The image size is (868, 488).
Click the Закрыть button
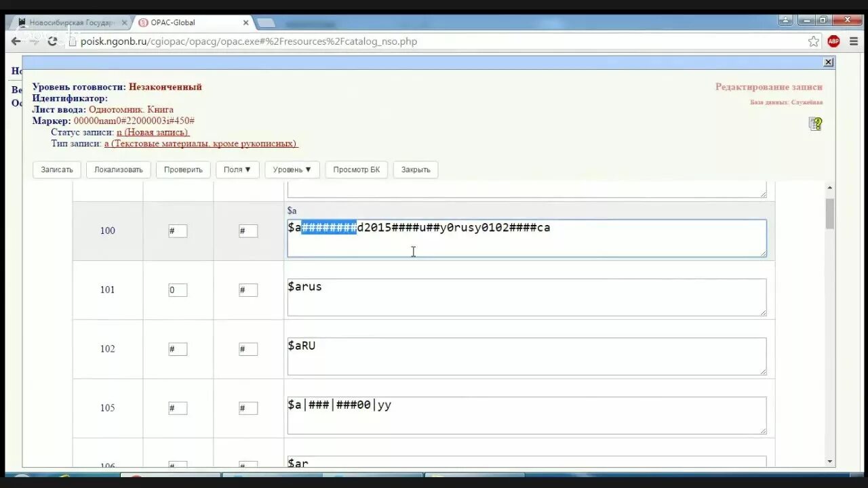[416, 169]
